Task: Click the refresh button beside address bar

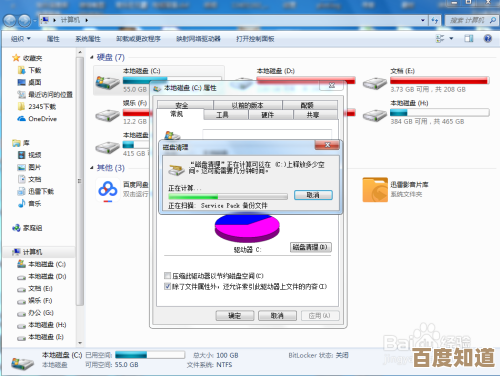Action: [435, 20]
